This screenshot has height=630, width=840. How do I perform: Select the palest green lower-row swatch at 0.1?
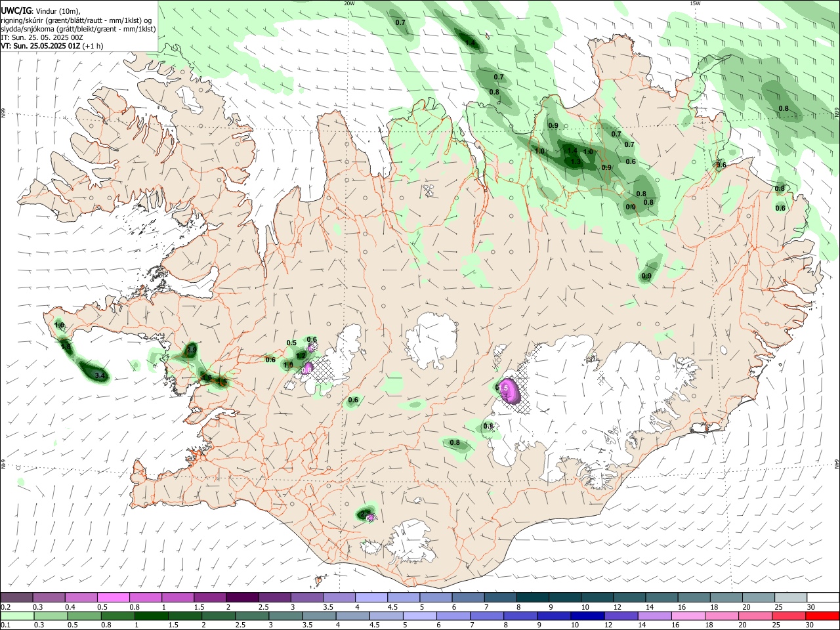[x=17, y=616]
